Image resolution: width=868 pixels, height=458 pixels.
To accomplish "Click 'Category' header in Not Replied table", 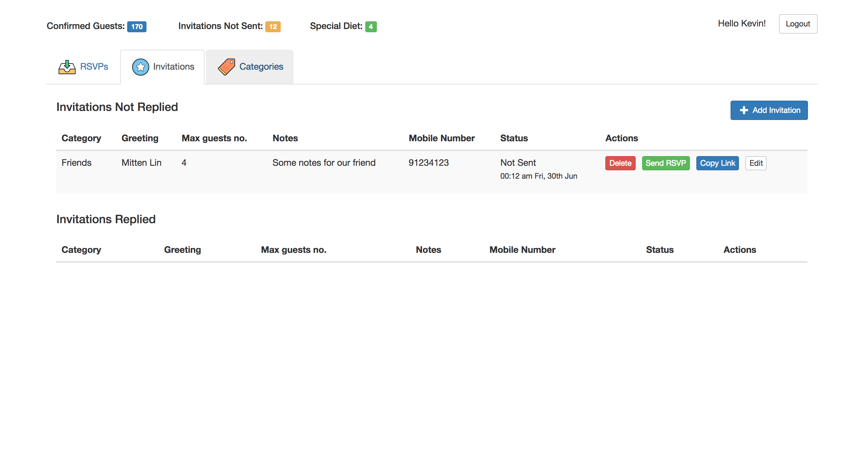I will [81, 138].
